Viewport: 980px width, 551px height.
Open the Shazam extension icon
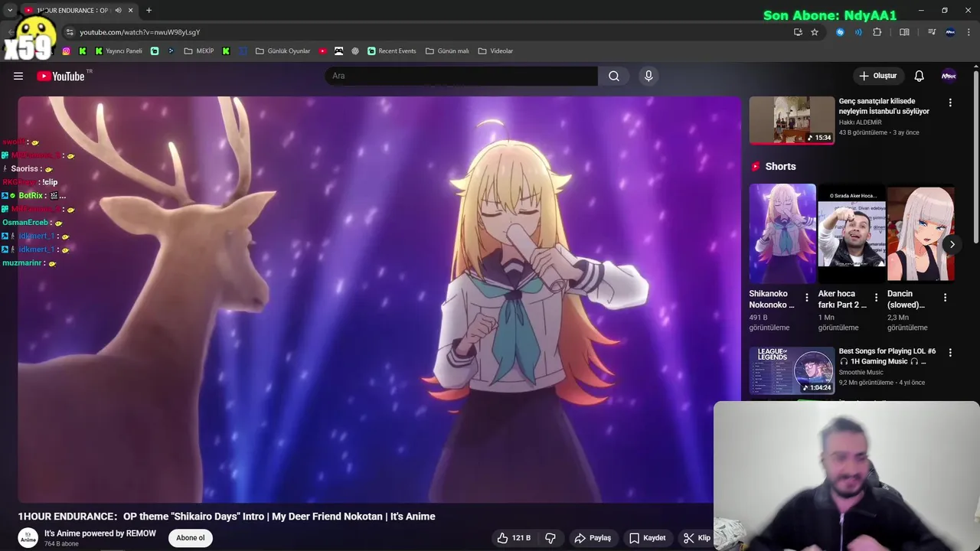pyautogui.click(x=840, y=32)
